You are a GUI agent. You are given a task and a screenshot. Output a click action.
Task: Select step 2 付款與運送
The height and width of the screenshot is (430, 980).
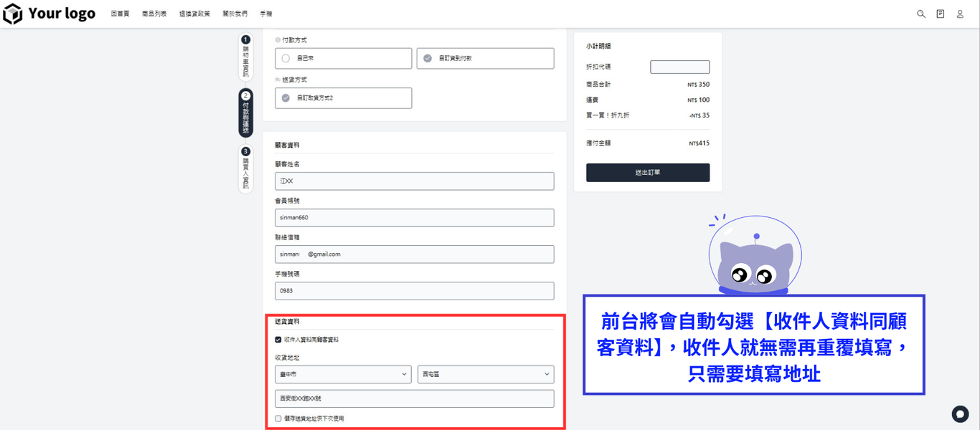[245, 113]
